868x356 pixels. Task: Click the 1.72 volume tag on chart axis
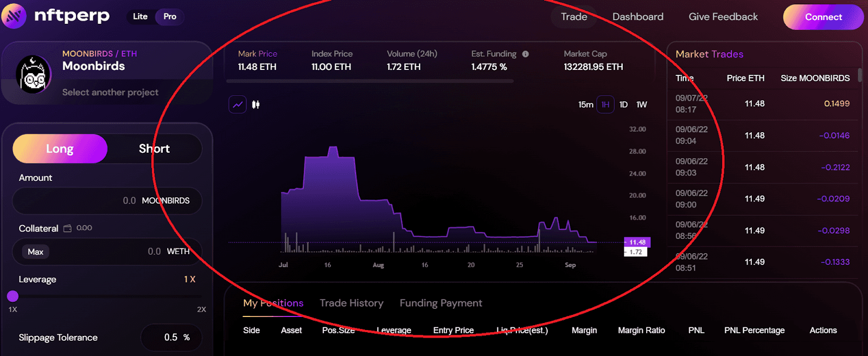click(636, 252)
